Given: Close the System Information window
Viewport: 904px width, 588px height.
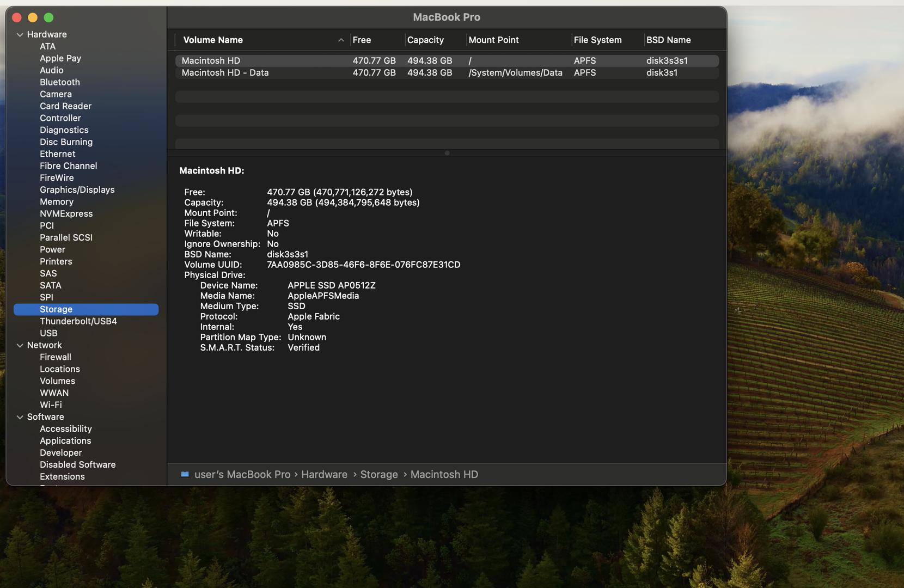Looking at the screenshot, I should [17, 17].
